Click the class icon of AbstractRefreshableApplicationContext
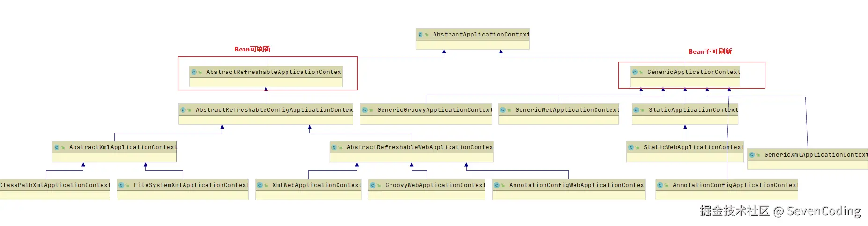Screen dimensions: 868x226 [194, 72]
